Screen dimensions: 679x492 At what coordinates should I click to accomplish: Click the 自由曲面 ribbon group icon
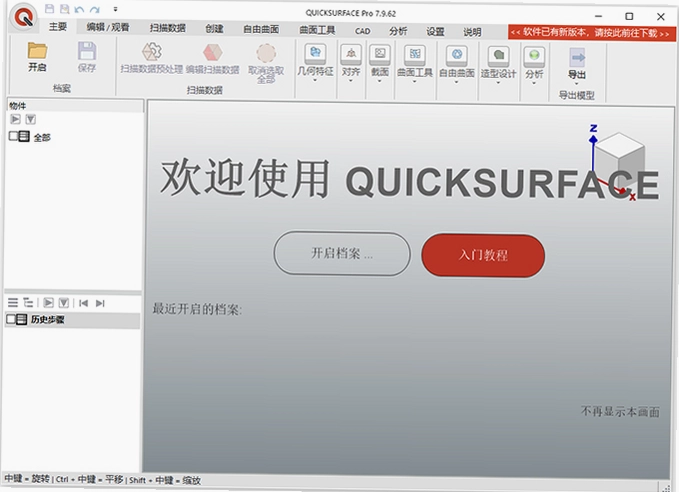pyautogui.click(x=457, y=55)
